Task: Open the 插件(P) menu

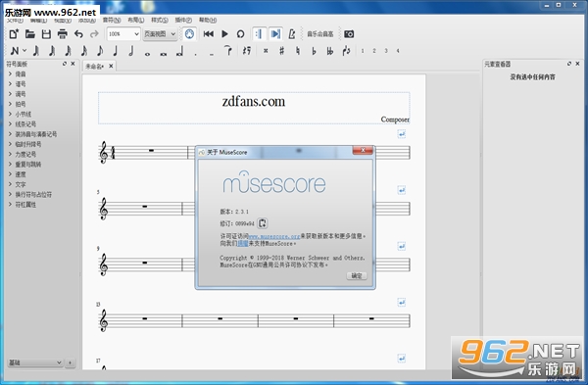Action: pyautogui.click(x=183, y=20)
